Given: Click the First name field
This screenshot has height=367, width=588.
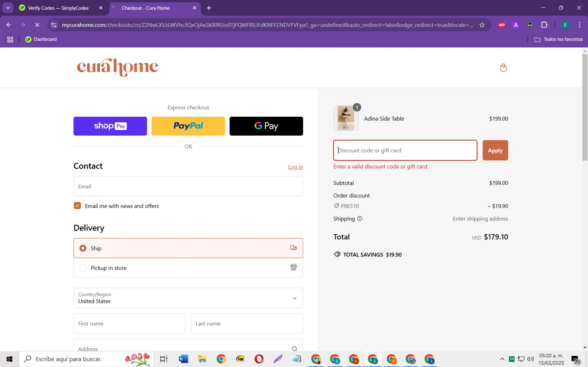Looking at the screenshot, I should pyautogui.click(x=129, y=324).
